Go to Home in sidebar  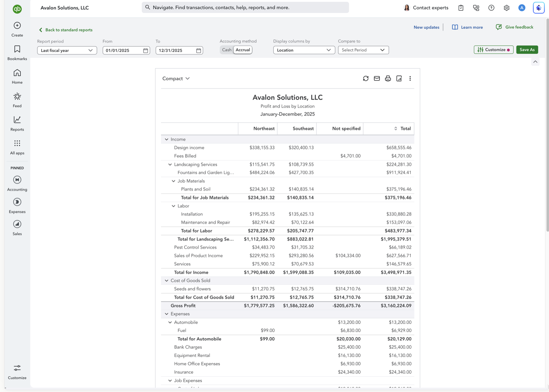[x=17, y=76]
